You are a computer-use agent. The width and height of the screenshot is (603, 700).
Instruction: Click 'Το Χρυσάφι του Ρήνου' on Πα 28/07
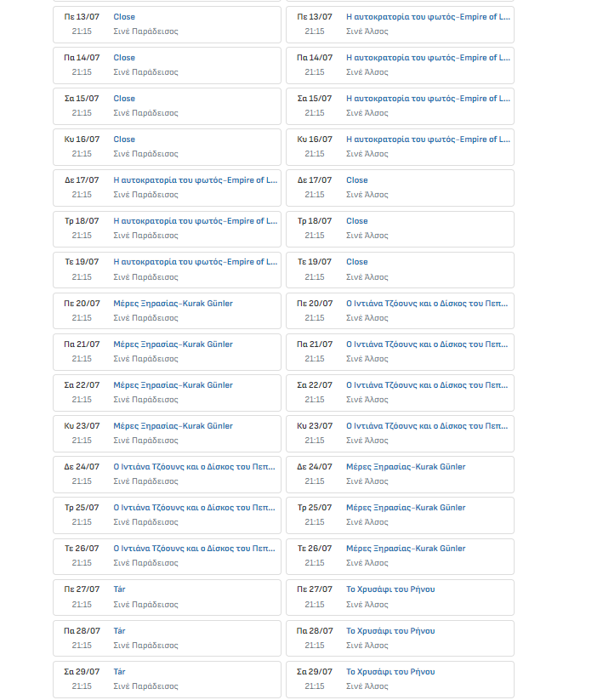pyautogui.click(x=390, y=631)
